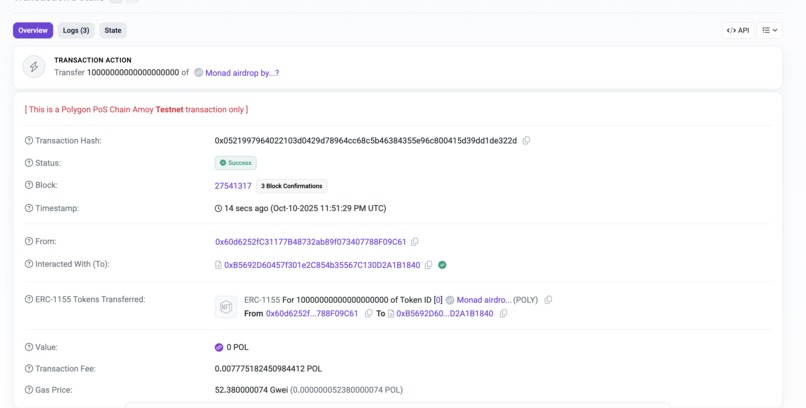Open the Monad airdro... (POLY) token link

tap(484, 300)
